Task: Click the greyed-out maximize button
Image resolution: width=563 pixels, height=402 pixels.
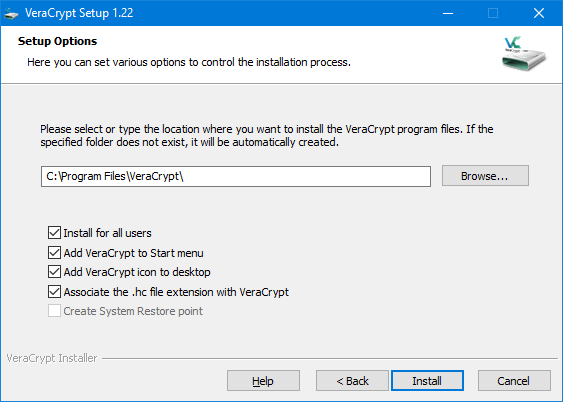Action: pyautogui.click(x=493, y=13)
